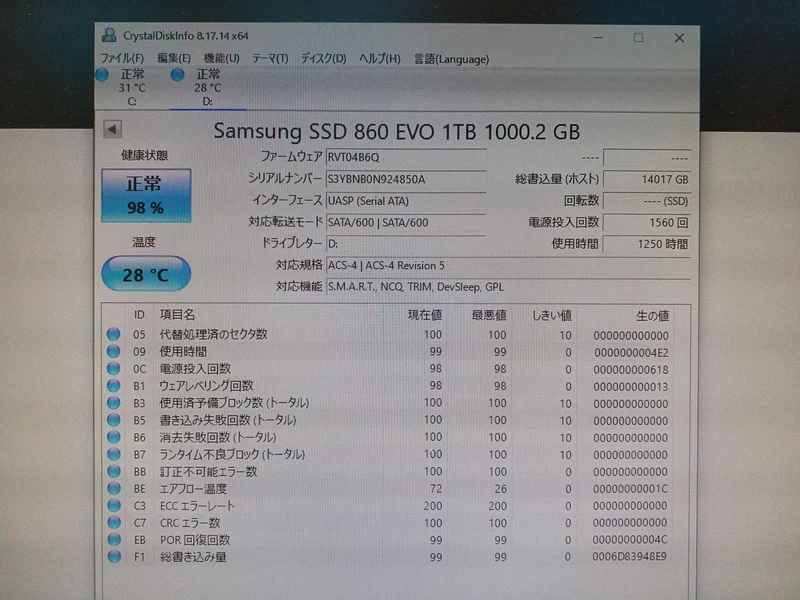Select the CRC エラー数 row
This screenshot has width=800, height=600.
[388, 523]
